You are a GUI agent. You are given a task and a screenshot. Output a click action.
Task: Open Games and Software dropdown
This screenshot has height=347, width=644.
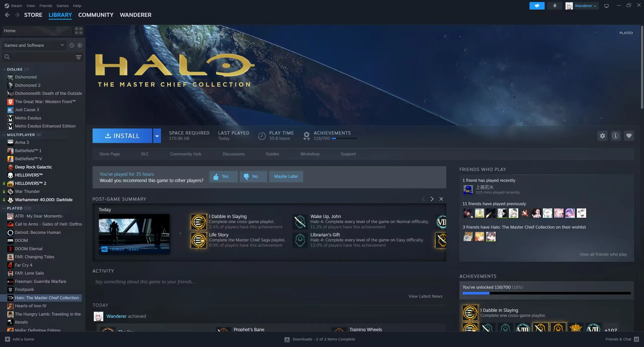click(34, 45)
